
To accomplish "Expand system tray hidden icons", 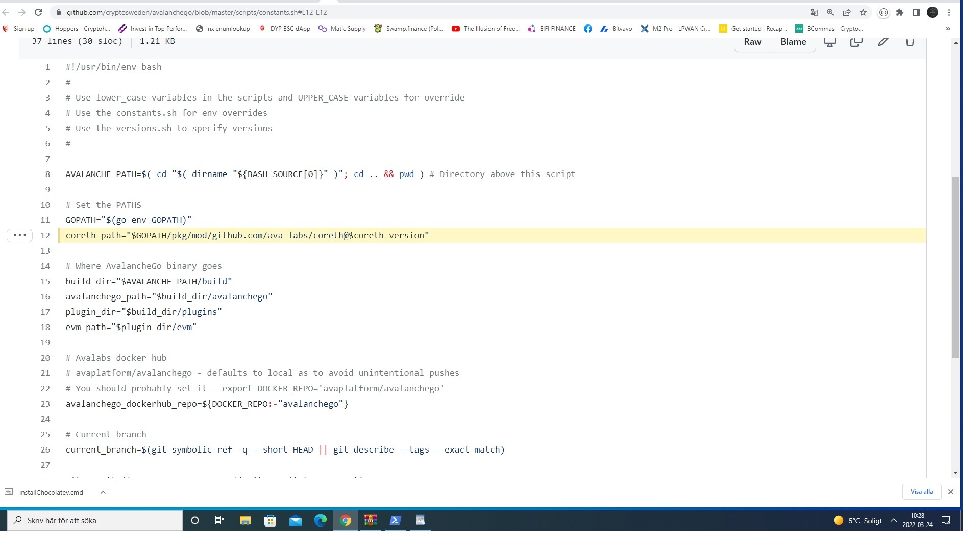I will point(893,520).
